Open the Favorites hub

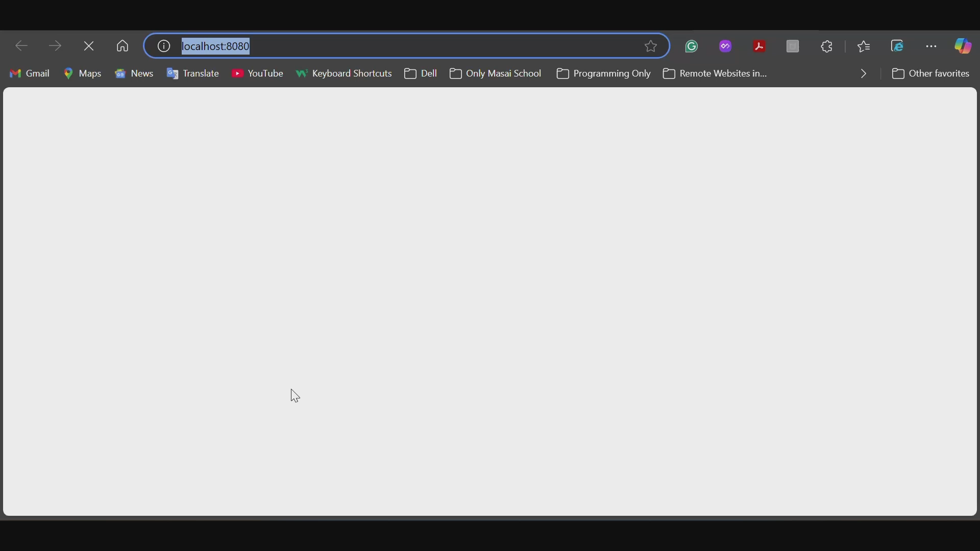coord(865,46)
